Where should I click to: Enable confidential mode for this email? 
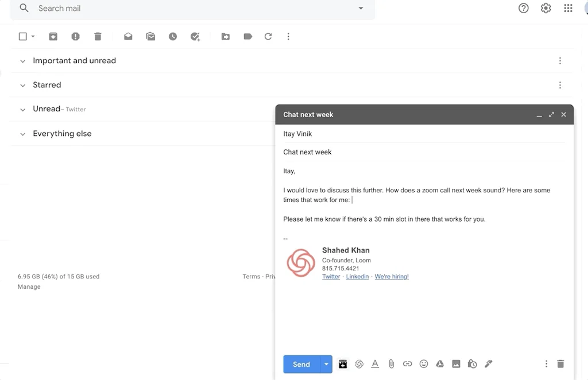472,364
